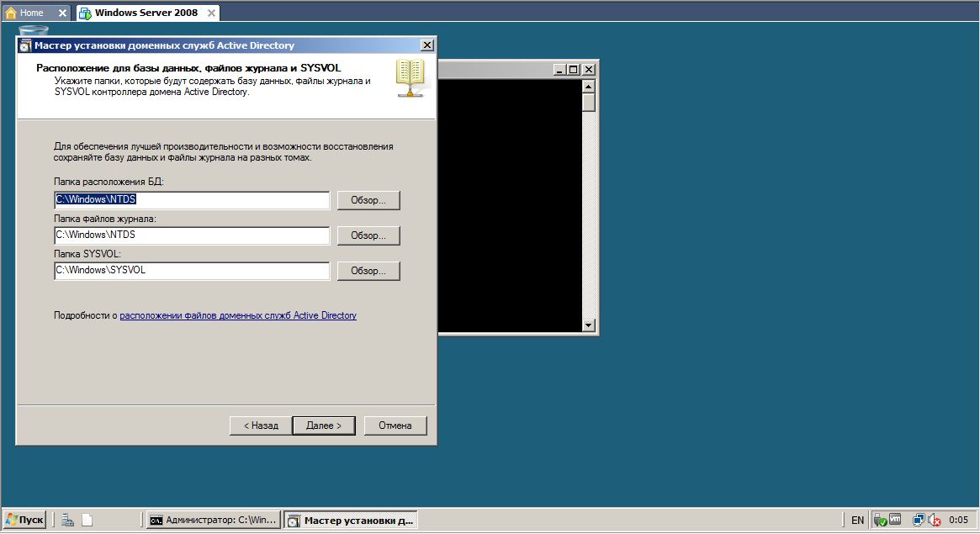Viewport: 980px width, 534px height.
Task: Click the network tray icon
Action: pyautogui.click(x=919, y=520)
